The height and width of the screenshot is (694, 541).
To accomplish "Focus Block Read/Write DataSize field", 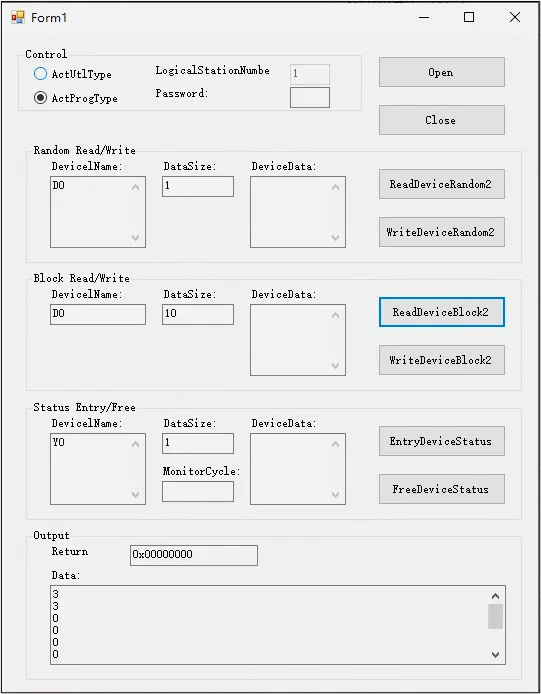I will point(197,314).
